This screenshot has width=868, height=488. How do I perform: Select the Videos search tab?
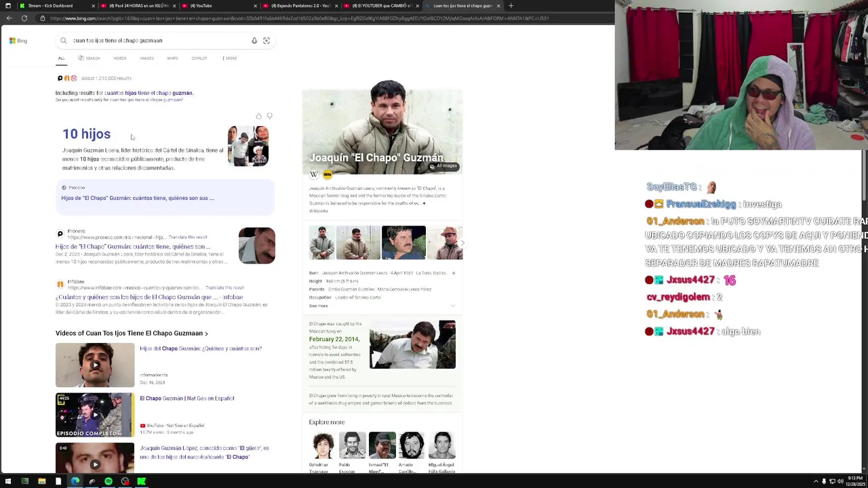coord(119,58)
